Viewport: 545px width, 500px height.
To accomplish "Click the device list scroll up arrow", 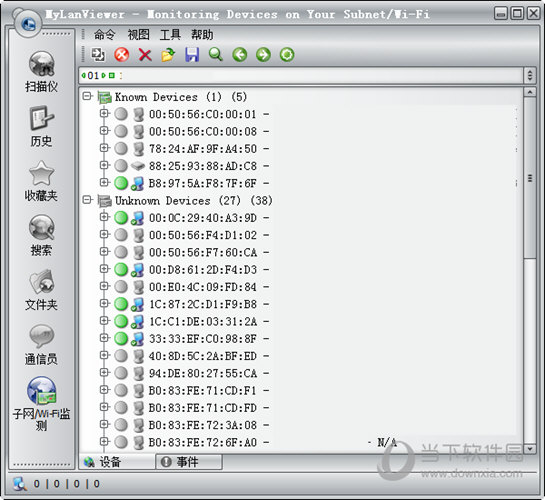I will pyautogui.click(x=530, y=92).
